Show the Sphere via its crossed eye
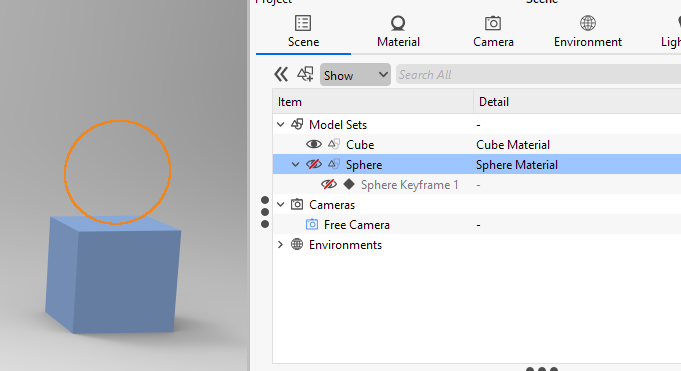This screenshot has height=371, width=681. click(x=314, y=164)
